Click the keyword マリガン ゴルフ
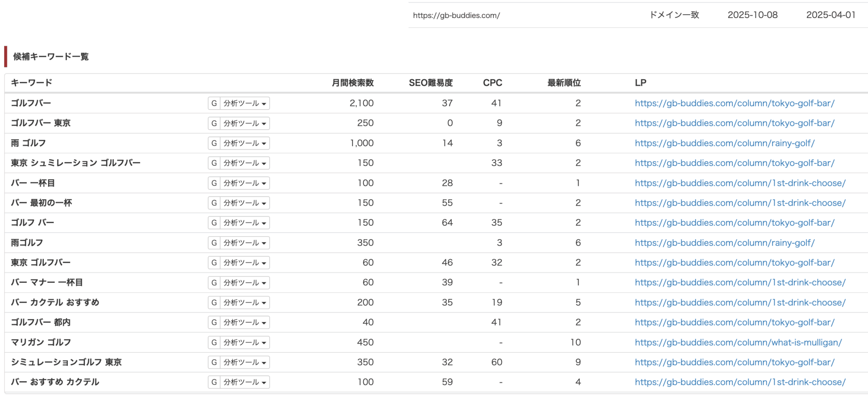The height and width of the screenshot is (395, 868). pyautogui.click(x=41, y=342)
